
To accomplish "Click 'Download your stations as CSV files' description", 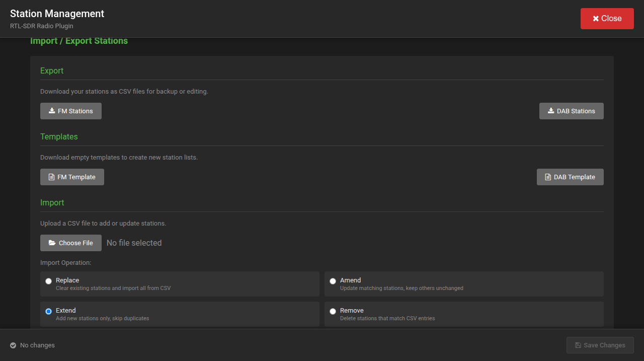I will [x=124, y=92].
